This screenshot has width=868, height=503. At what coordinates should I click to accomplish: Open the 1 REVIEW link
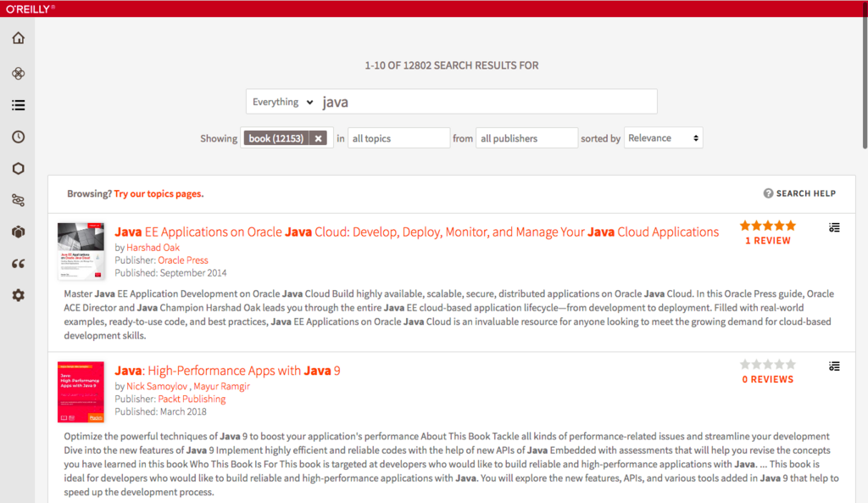point(768,240)
